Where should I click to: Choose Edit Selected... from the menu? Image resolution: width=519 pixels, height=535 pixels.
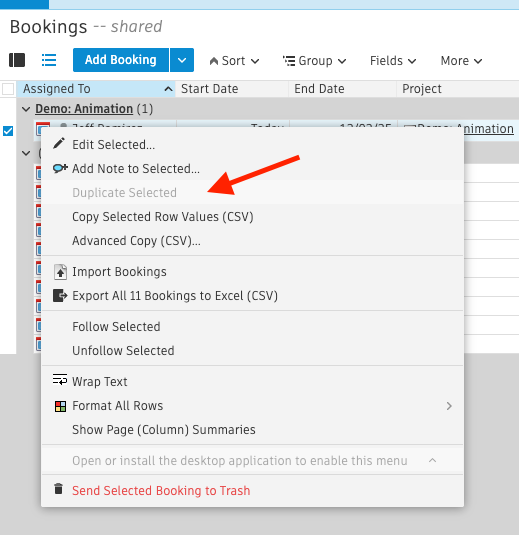(252, 144)
